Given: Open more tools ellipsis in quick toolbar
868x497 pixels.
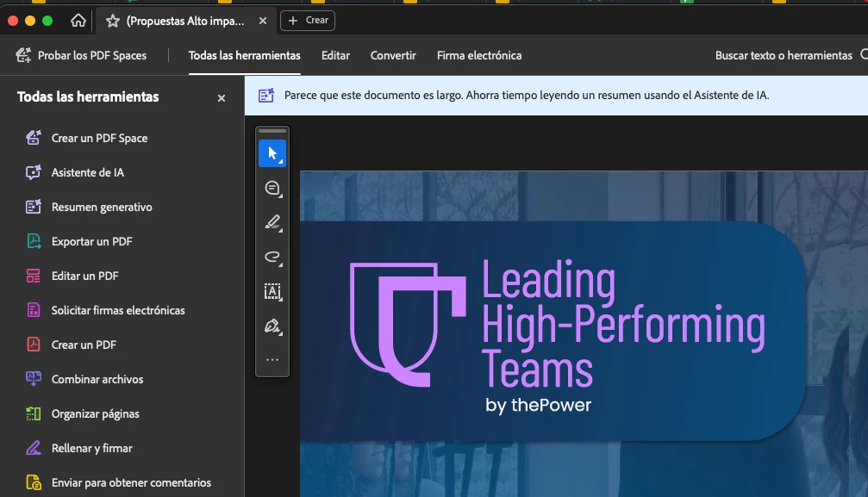Looking at the screenshot, I should pyautogui.click(x=272, y=360).
